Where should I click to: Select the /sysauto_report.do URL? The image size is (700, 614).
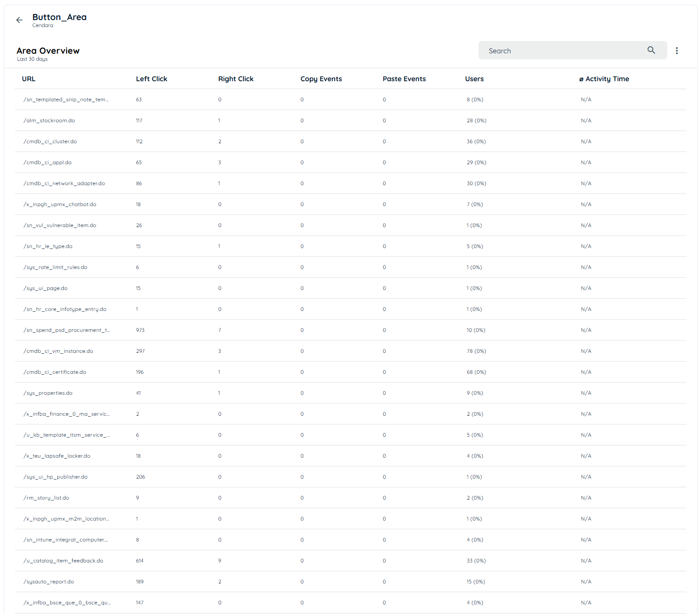point(49,582)
